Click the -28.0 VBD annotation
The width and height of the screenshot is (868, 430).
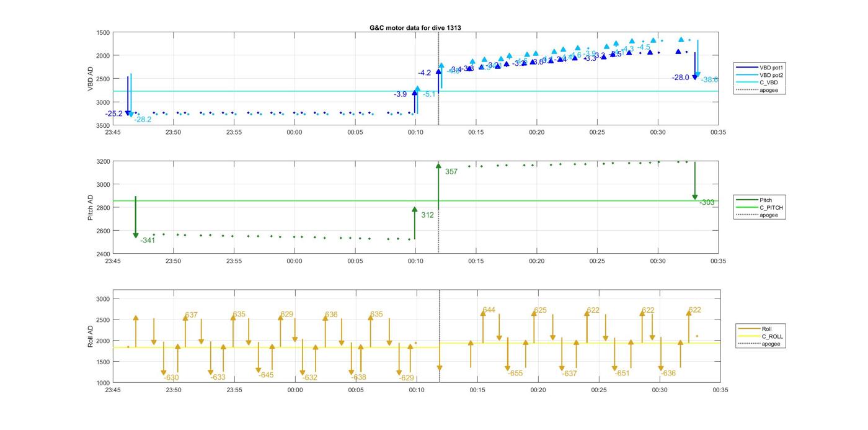pos(680,78)
